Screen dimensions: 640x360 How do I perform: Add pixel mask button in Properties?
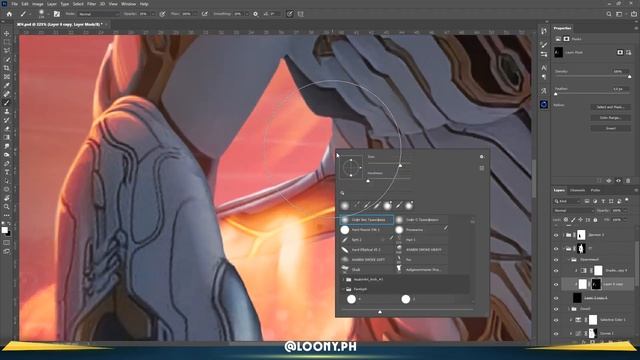[x=620, y=52]
